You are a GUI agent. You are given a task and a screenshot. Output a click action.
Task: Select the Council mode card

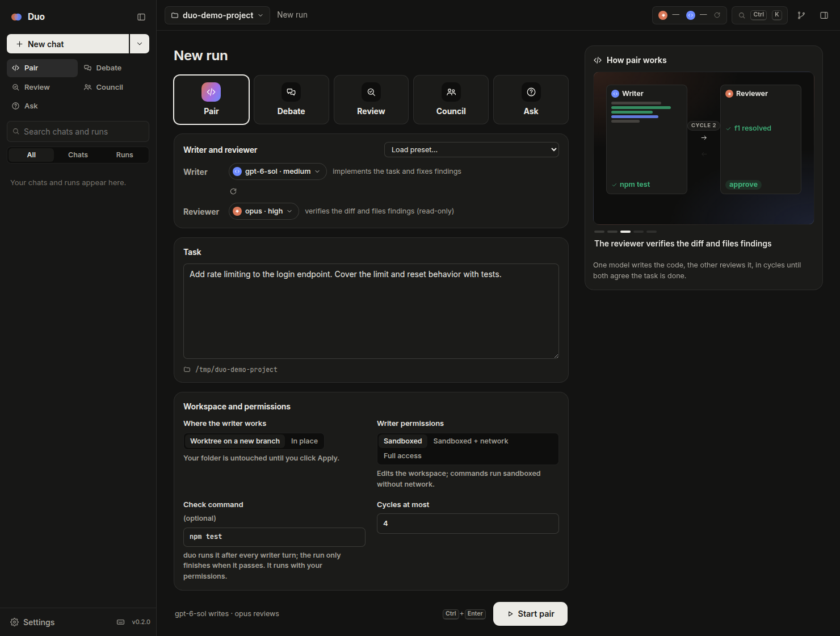coord(451,99)
